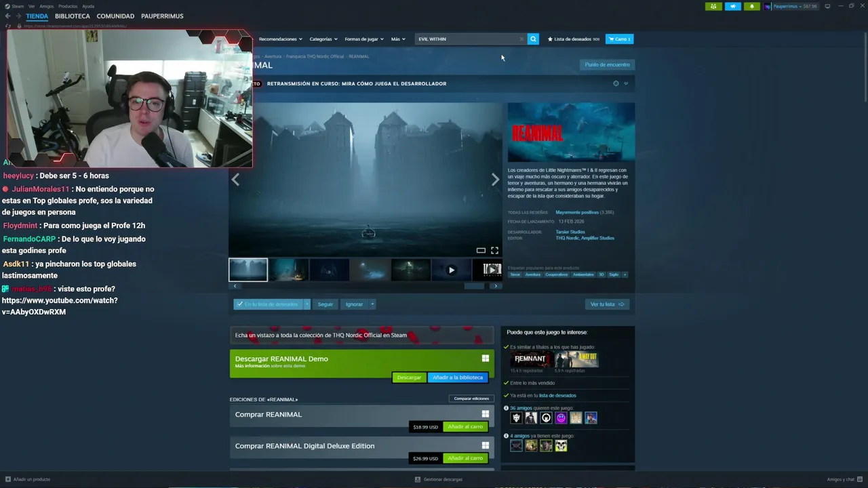Screen dimensions: 868x488
Task: Select the second screenshot thumbnail
Action: [x=289, y=270]
